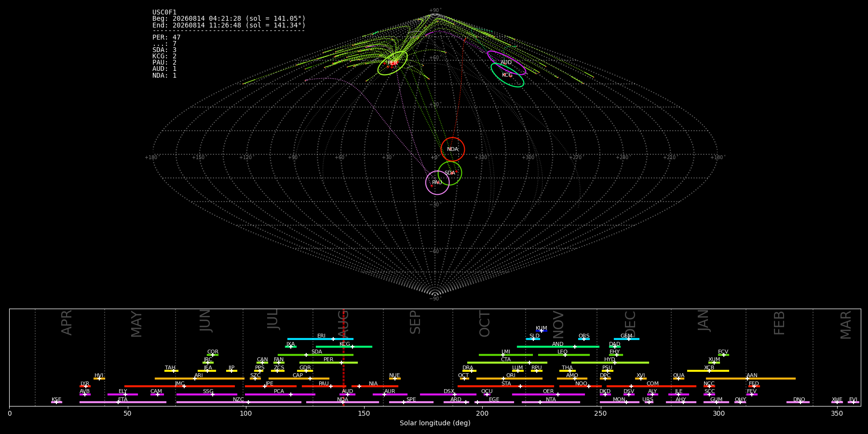Viewport: 868px width, 434px height.
Task: Click the pink PAU radiant circle
Action: pos(437,182)
